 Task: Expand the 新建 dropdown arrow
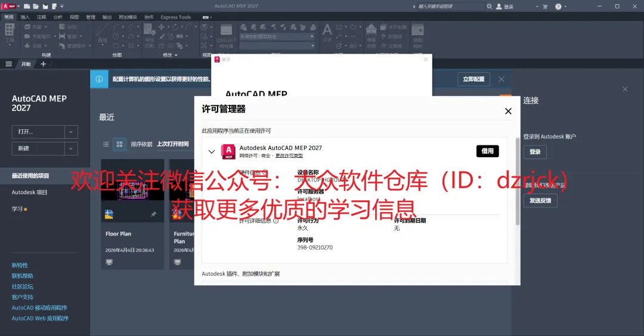(71, 148)
